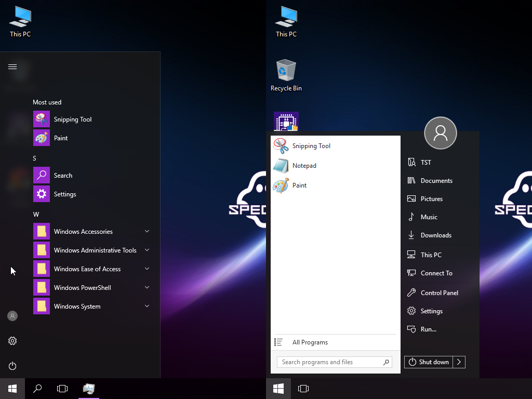Viewport: 532px width, 399px height.
Task: Expand Windows Accessories with its chevron
Action: tap(147, 231)
